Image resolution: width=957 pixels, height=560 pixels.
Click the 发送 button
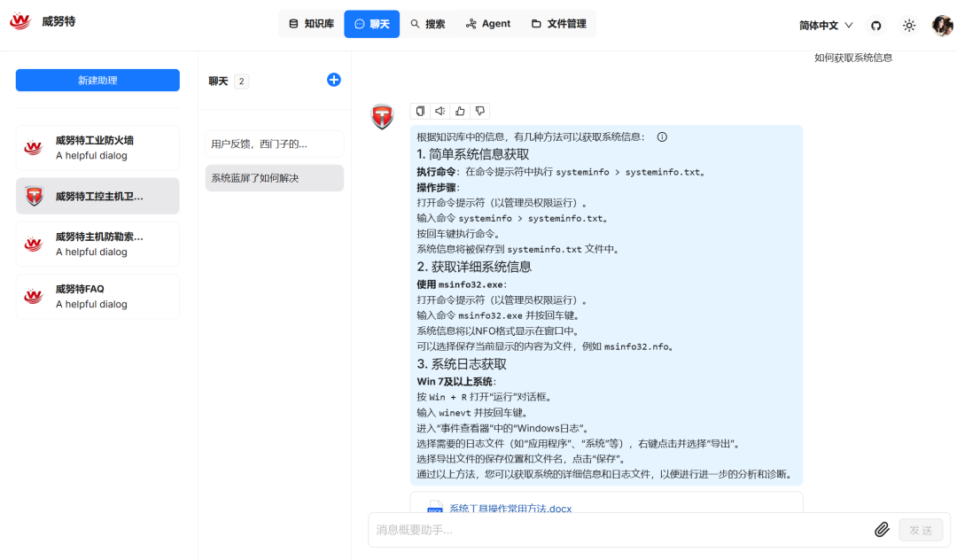(x=921, y=530)
